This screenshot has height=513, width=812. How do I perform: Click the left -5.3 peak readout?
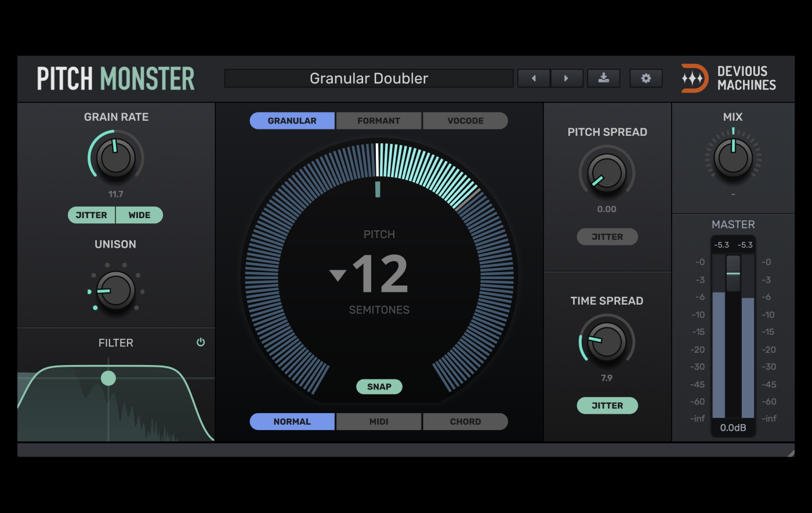pos(722,245)
